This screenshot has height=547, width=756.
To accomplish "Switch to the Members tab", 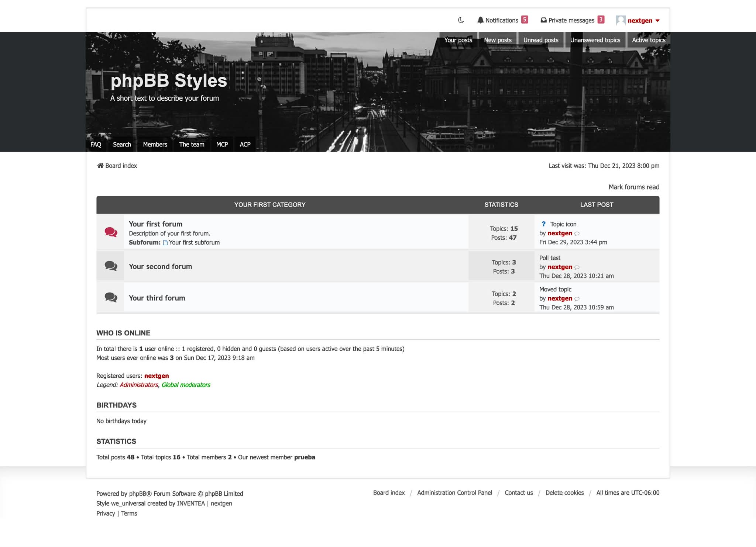I will click(x=155, y=144).
